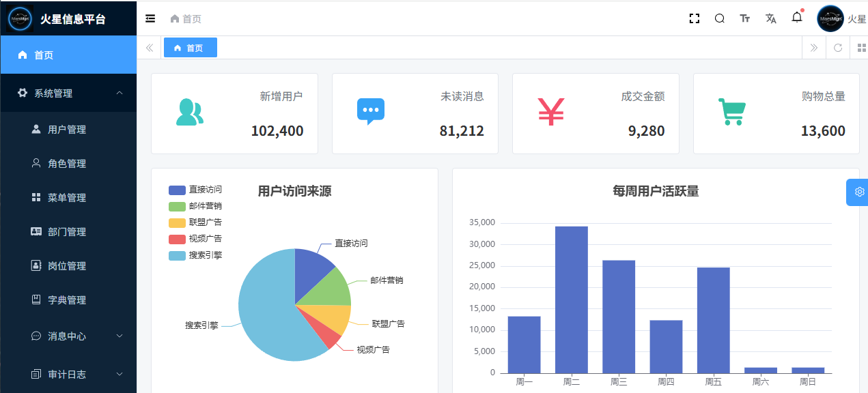Toggle 联盟广告 legend entry

click(x=195, y=222)
